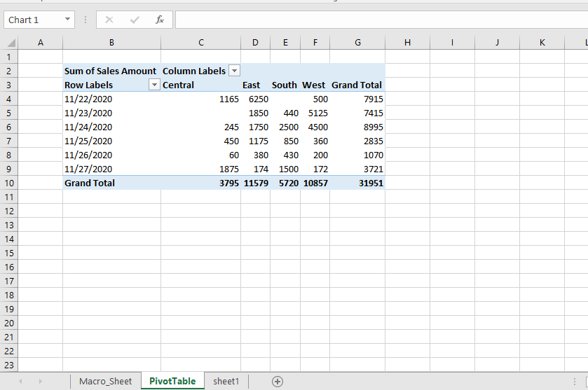Select the PivotTable sheet tab
This screenshot has width=588, height=390.
coord(172,381)
